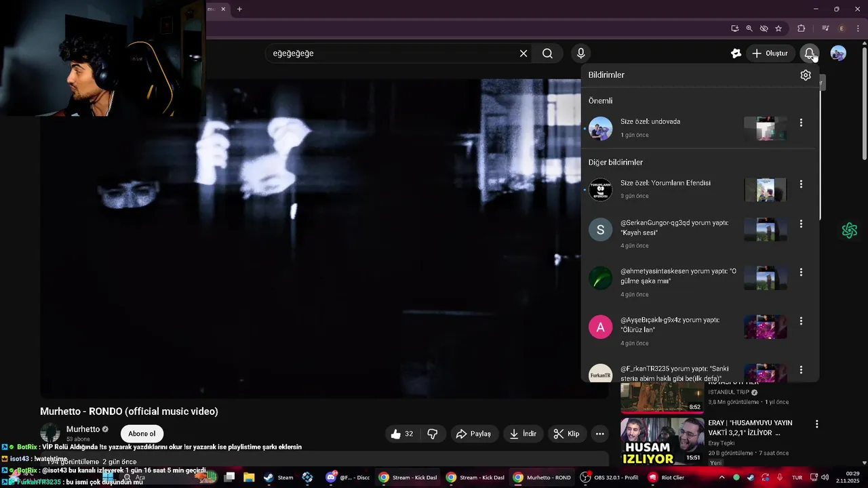Open more options for SerkanGungor comment notification

tap(801, 224)
